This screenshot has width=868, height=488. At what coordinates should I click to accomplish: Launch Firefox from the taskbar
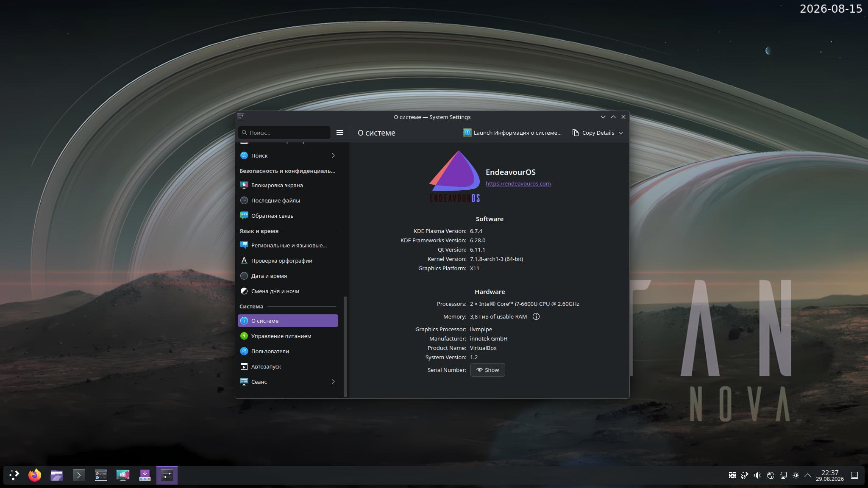35,475
